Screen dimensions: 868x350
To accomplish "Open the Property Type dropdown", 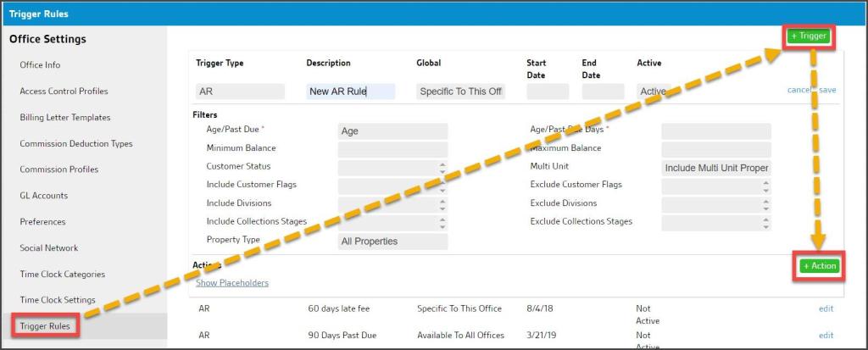I will [392, 242].
